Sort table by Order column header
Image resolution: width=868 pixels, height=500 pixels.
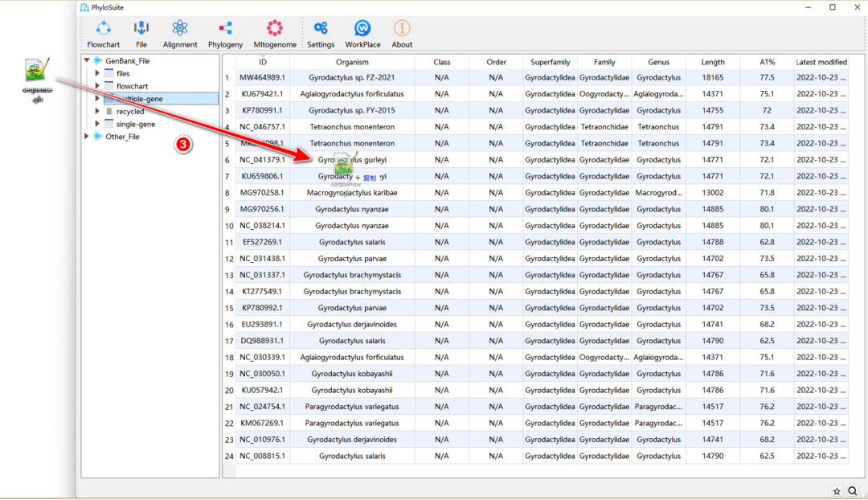point(496,62)
